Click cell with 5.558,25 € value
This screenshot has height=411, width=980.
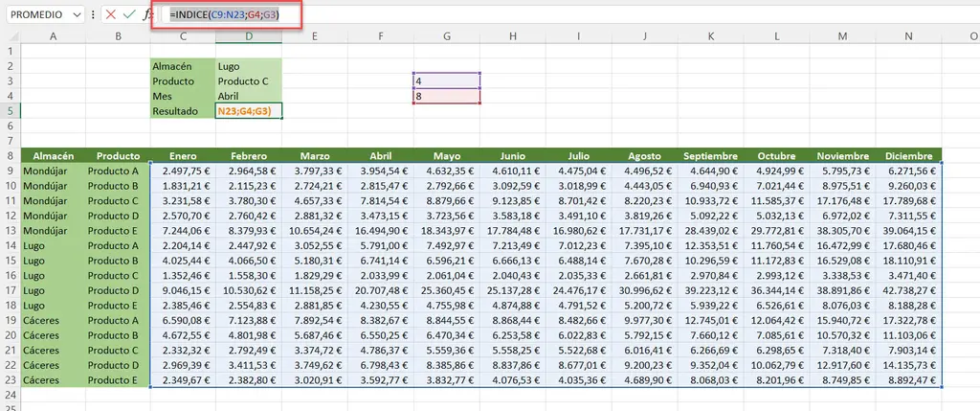[513, 350]
